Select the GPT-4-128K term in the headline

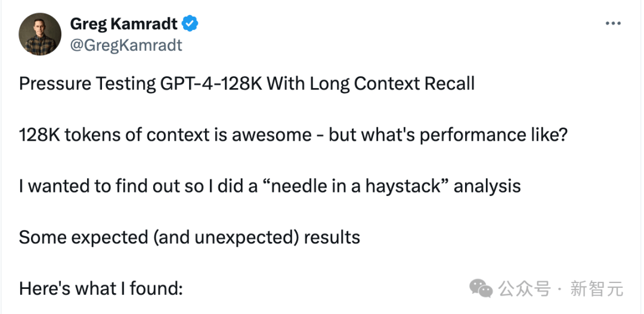tap(210, 84)
